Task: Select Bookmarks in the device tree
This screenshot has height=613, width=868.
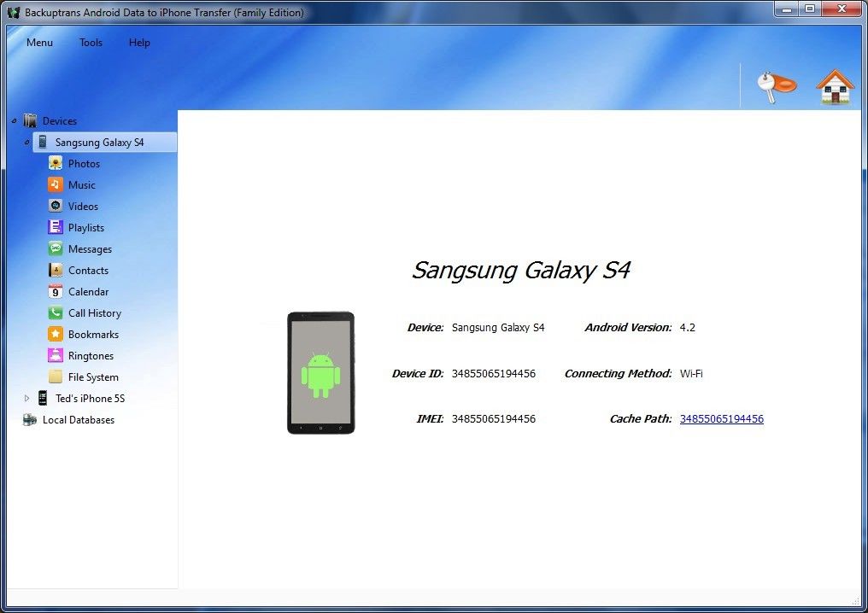Action: pyautogui.click(x=93, y=335)
